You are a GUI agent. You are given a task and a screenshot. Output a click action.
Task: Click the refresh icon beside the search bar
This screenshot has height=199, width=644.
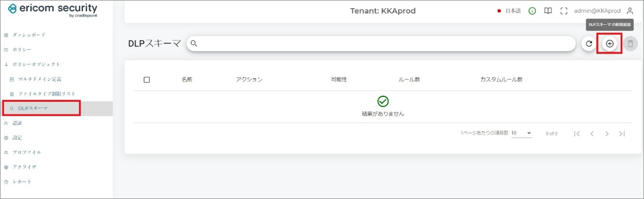pos(589,44)
